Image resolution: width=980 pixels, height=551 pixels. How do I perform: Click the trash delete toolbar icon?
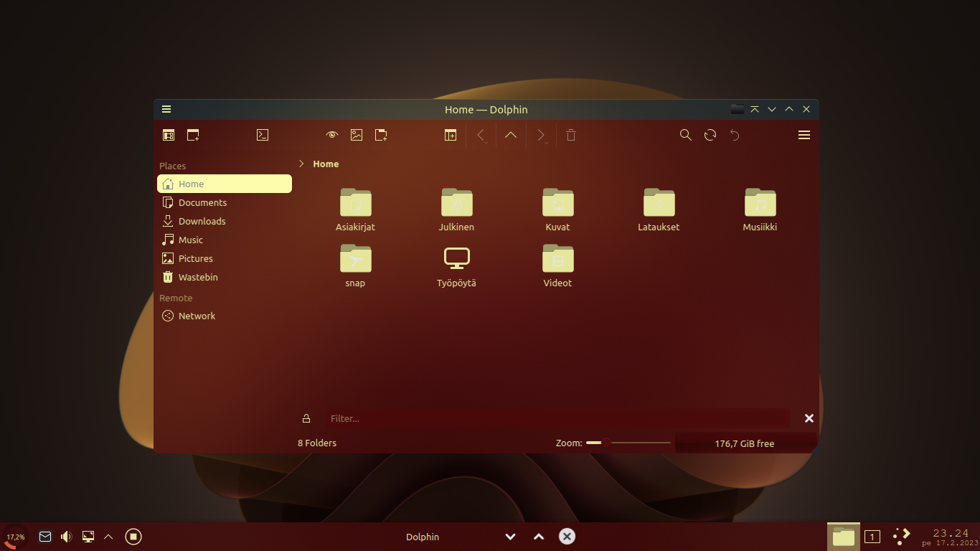(571, 135)
